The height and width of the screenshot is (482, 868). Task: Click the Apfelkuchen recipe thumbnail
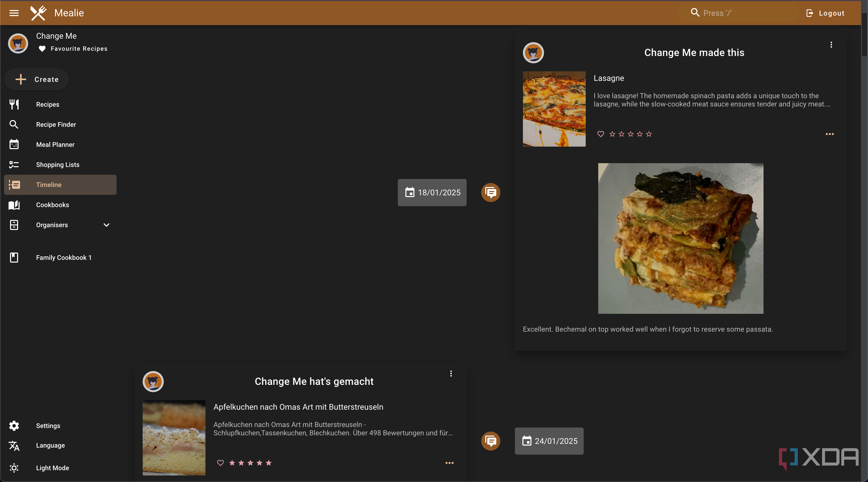coord(174,438)
